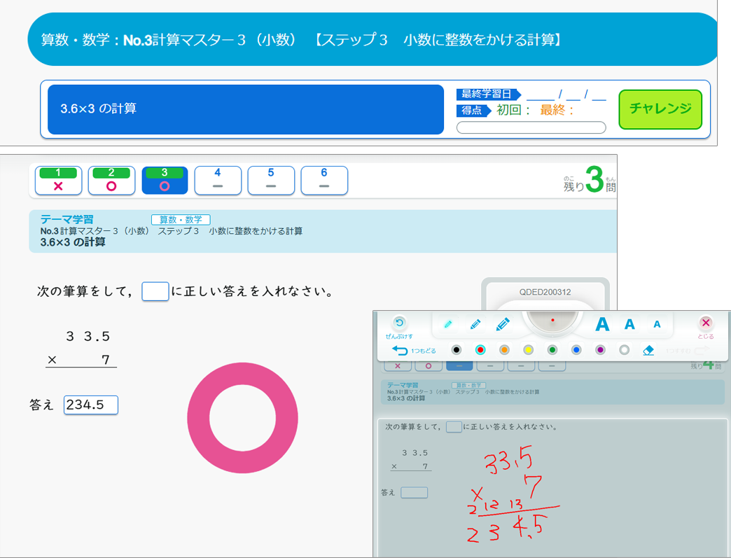Pick the red pen color
Image resolution: width=731 pixels, height=560 pixels.
[x=480, y=350]
